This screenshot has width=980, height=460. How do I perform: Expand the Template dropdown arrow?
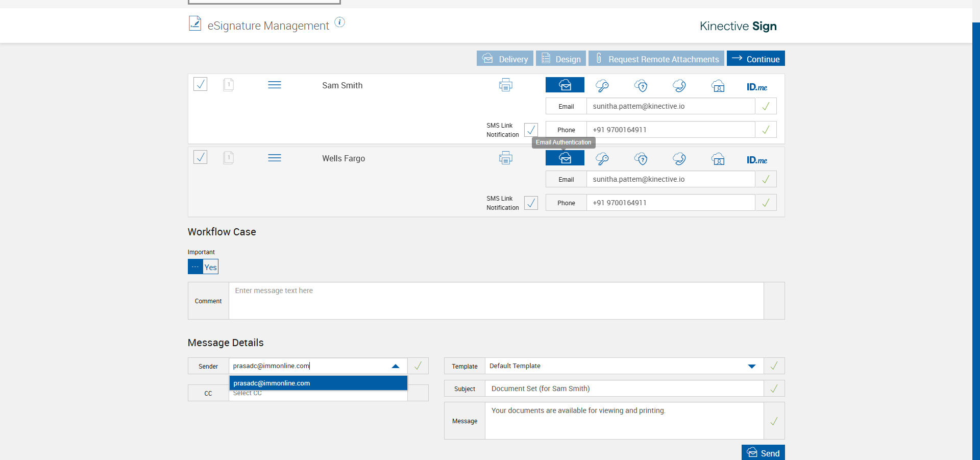(751, 366)
